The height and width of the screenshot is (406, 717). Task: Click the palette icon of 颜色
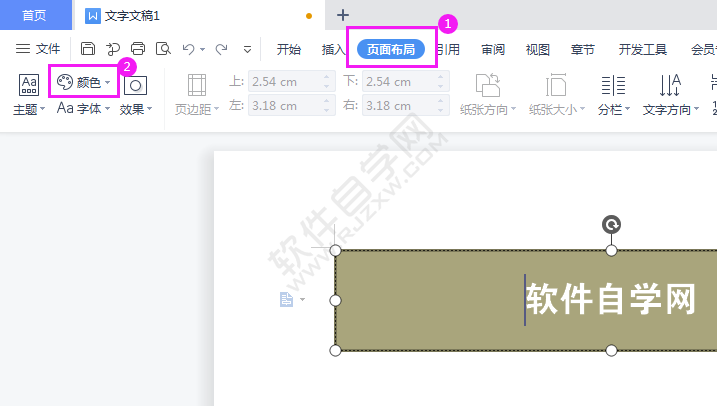click(x=64, y=82)
